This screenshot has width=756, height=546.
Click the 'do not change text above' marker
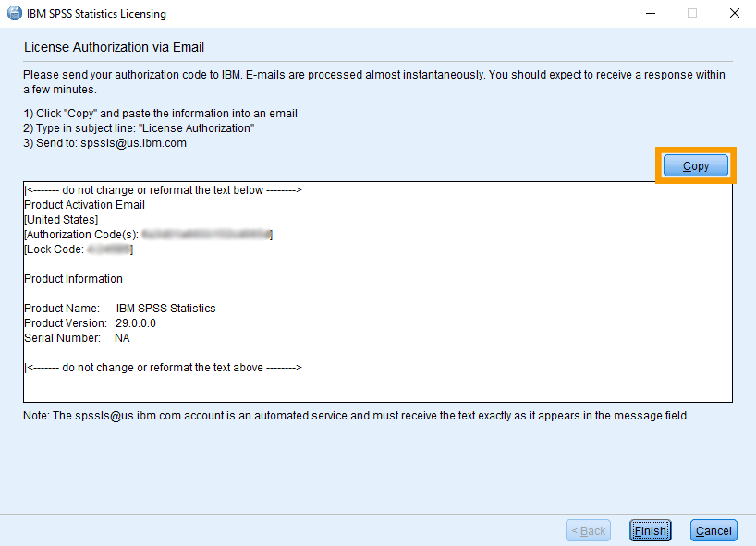tap(164, 368)
